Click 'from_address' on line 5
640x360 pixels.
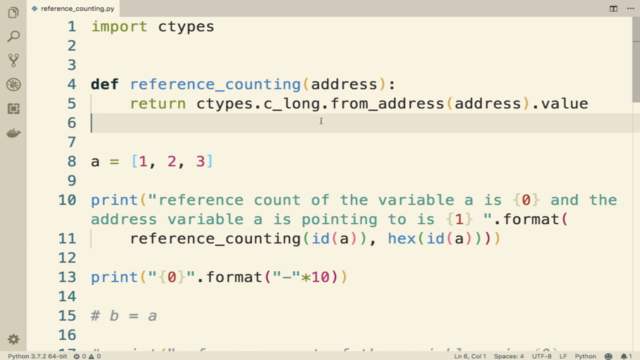point(387,104)
